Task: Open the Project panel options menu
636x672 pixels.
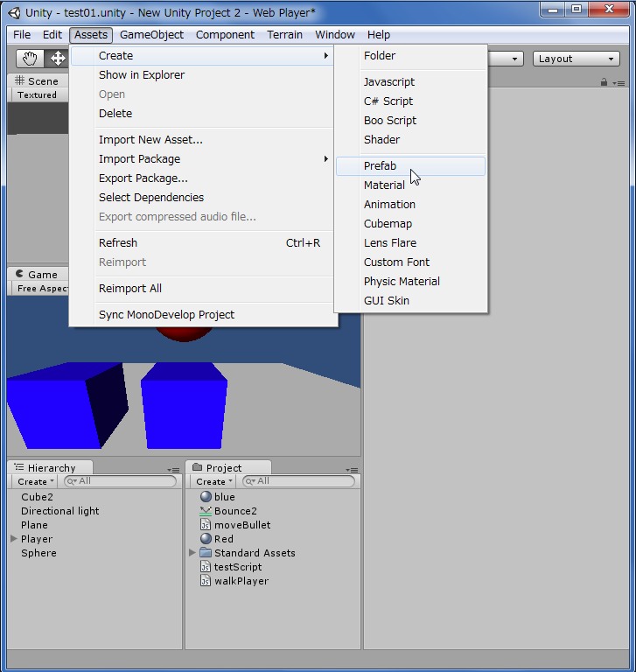Action: click(352, 470)
